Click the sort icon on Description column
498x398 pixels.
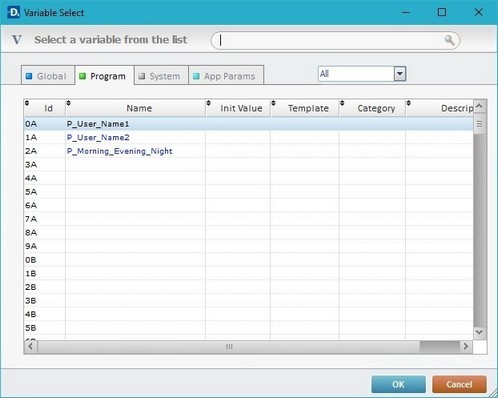click(x=409, y=103)
